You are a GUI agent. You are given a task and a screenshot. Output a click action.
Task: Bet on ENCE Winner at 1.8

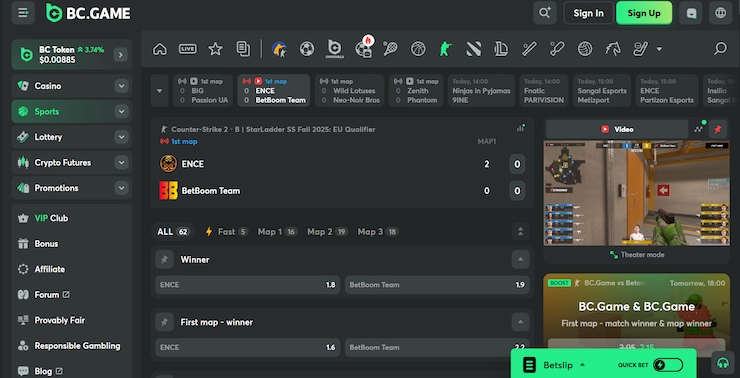click(x=247, y=285)
